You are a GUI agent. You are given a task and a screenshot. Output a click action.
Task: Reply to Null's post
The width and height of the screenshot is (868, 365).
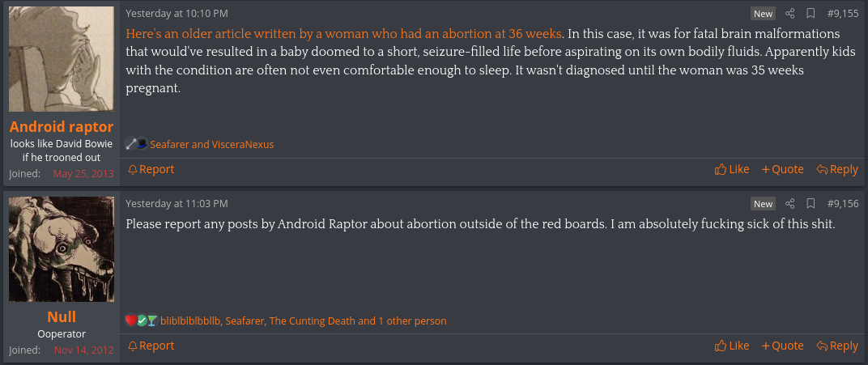point(837,346)
